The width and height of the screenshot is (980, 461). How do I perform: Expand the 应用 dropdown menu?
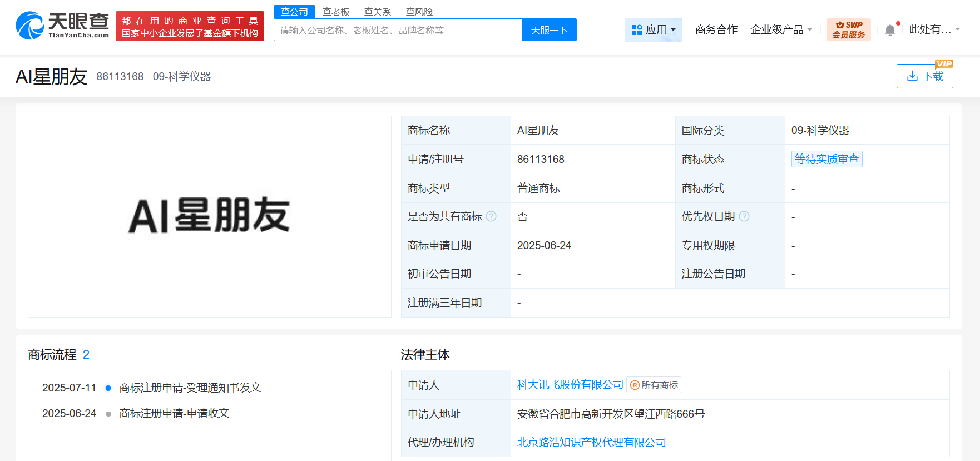coord(654,29)
